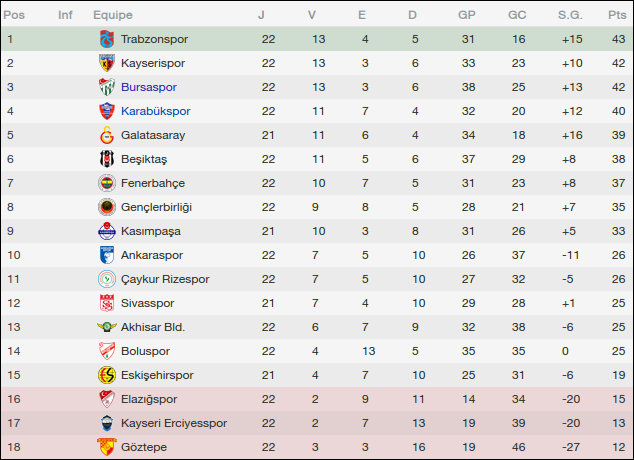Select the Çaykur Rizespor team name

(x=166, y=279)
